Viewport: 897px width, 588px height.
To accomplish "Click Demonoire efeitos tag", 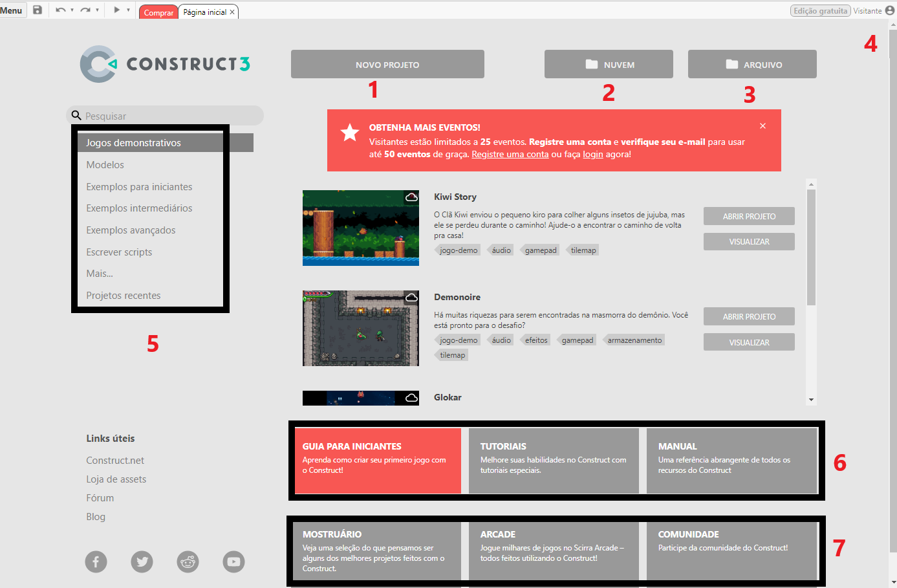I will pos(535,340).
